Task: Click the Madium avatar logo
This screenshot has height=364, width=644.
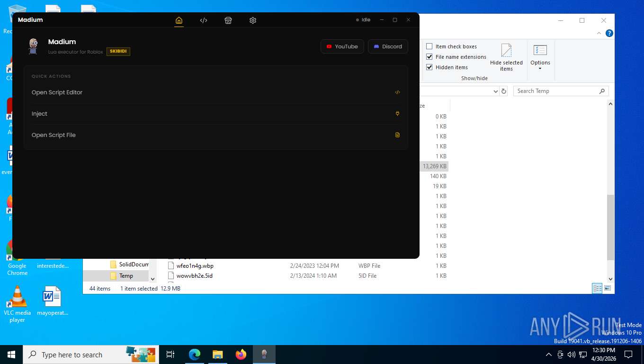Action: pos(33,46)
